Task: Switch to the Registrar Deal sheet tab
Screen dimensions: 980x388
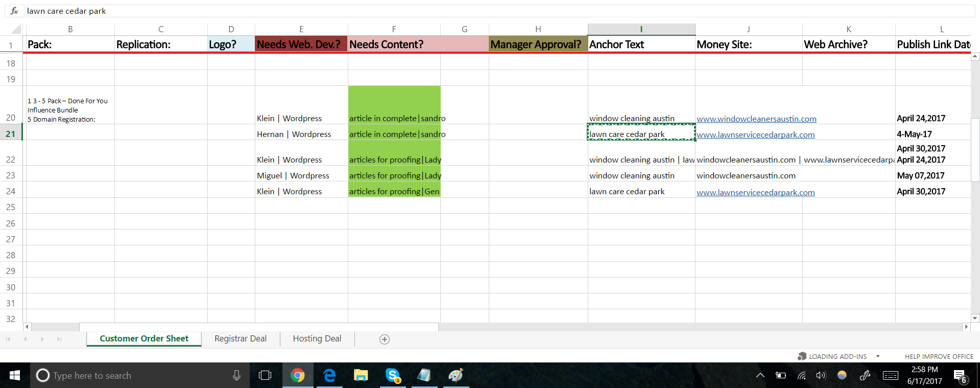Action: click(240, 338)
